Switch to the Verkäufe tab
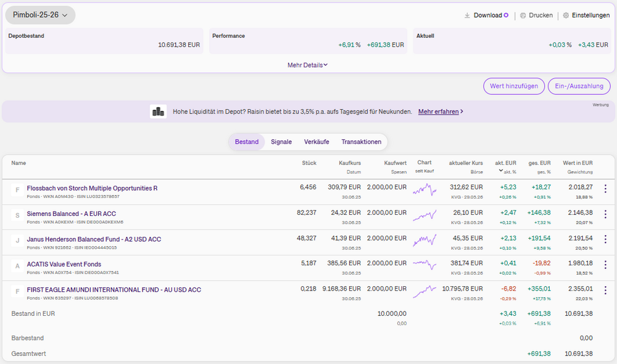The height and width of the screenshot is (364, 617). point(317,142)
